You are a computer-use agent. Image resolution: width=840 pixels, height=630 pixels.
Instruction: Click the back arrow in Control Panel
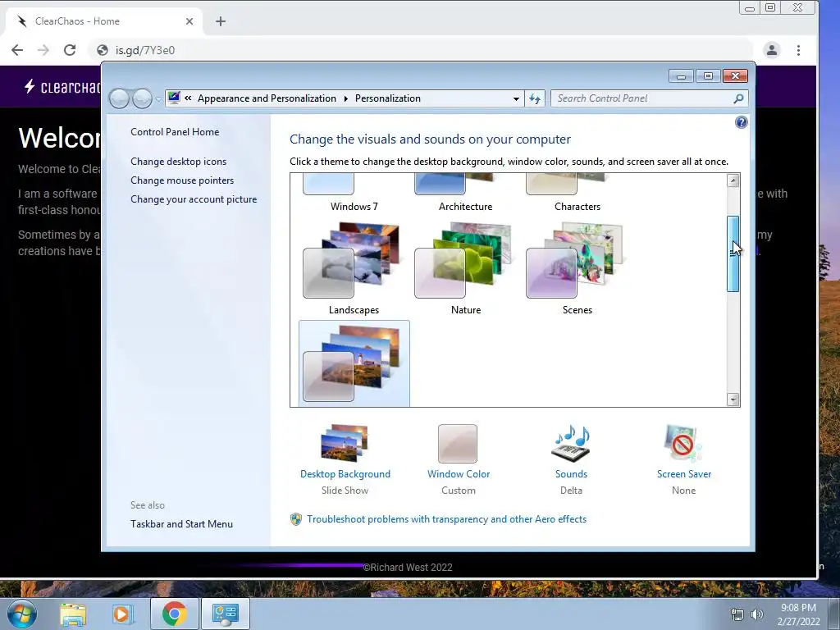coord(120,98)
